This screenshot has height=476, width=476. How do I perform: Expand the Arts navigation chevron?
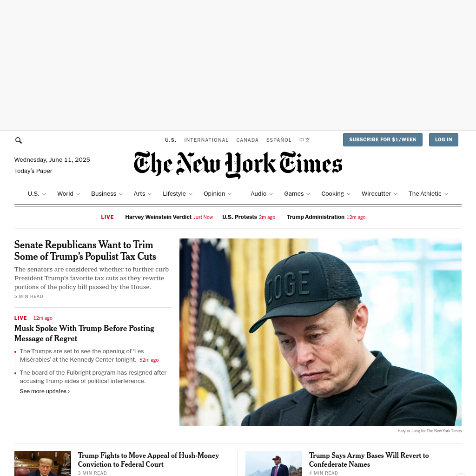point(150,194)
